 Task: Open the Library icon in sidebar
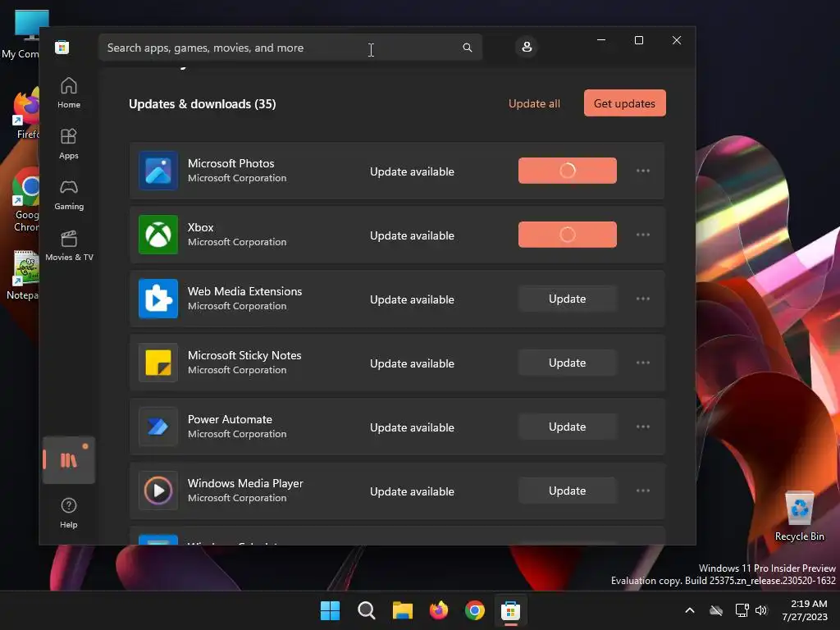(x=69, y=460)
